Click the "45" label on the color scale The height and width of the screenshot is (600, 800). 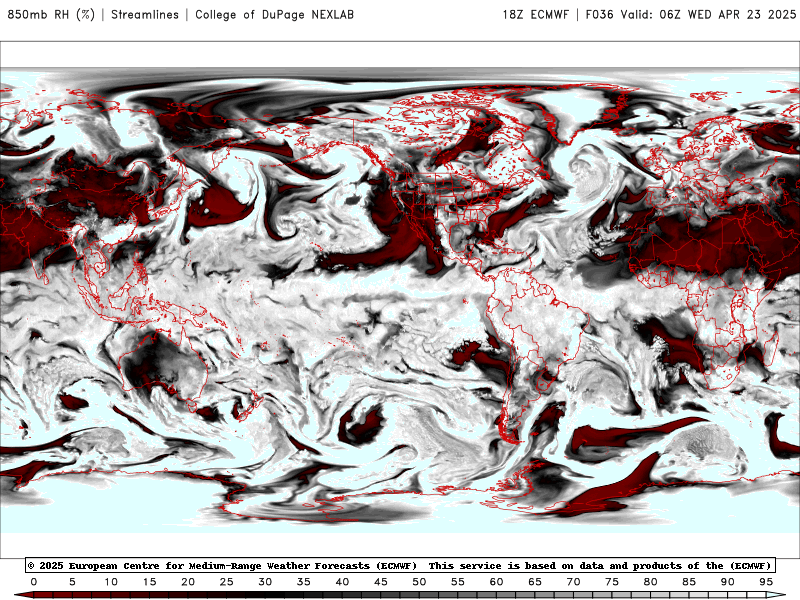coord(381,582)
